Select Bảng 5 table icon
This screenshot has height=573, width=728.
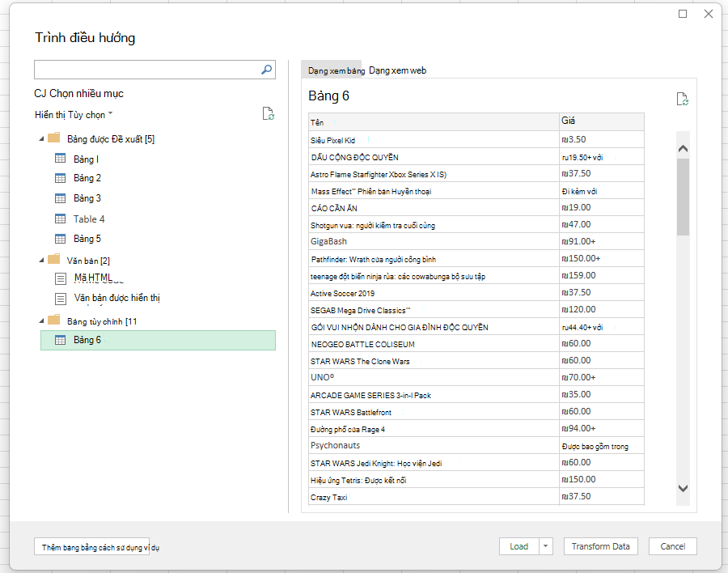pos(61,239)
